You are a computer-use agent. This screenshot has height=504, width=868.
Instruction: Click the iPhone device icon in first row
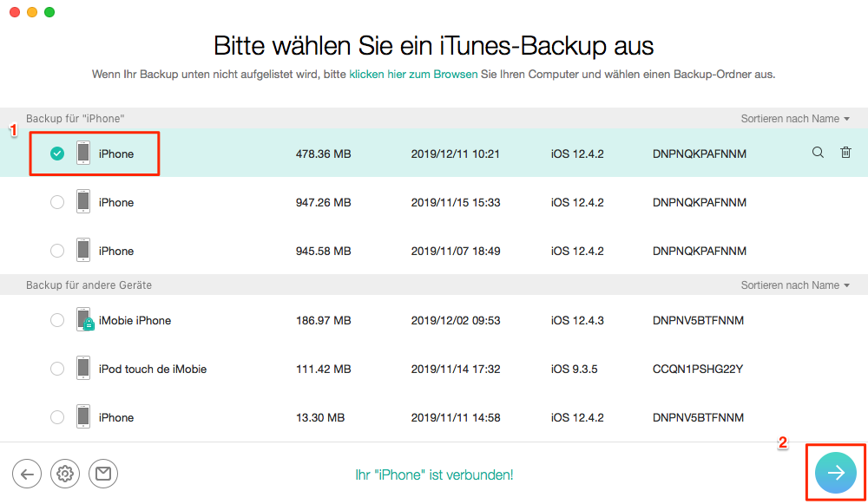[83, 153]
